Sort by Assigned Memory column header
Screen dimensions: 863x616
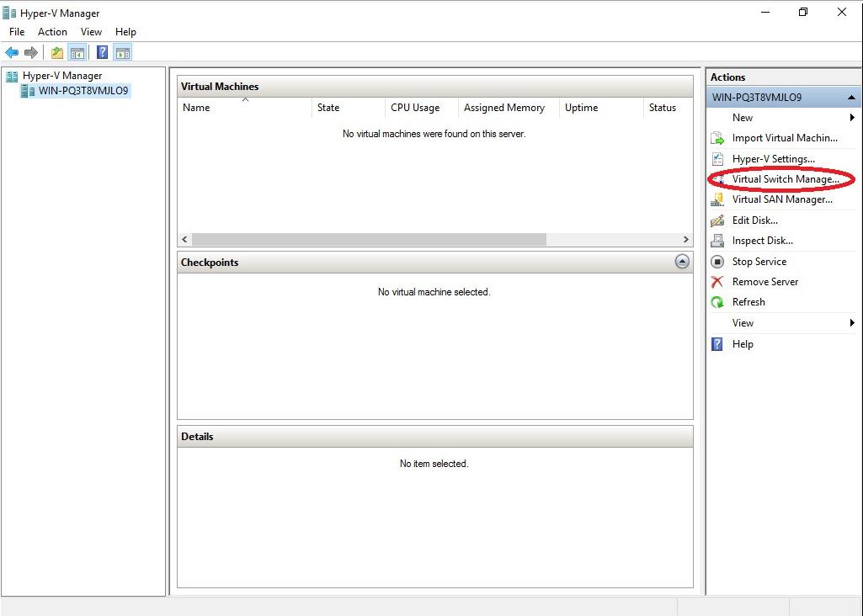point(509,108)
